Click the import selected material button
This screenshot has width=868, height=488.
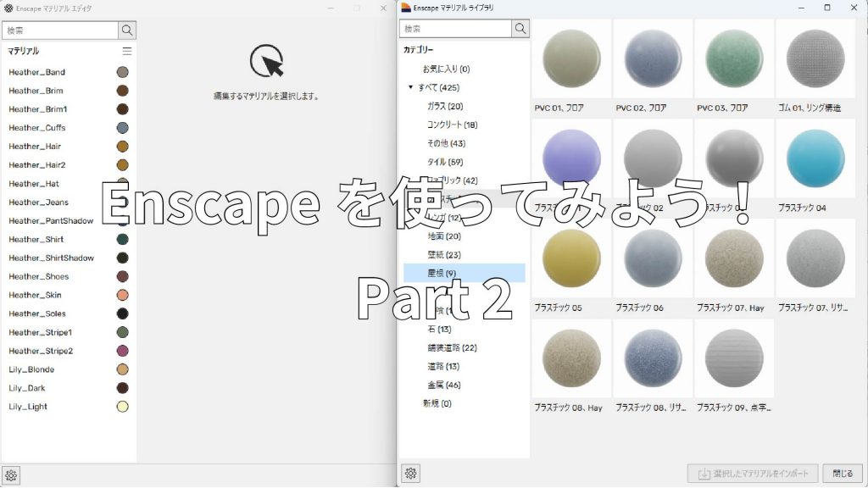752,474
